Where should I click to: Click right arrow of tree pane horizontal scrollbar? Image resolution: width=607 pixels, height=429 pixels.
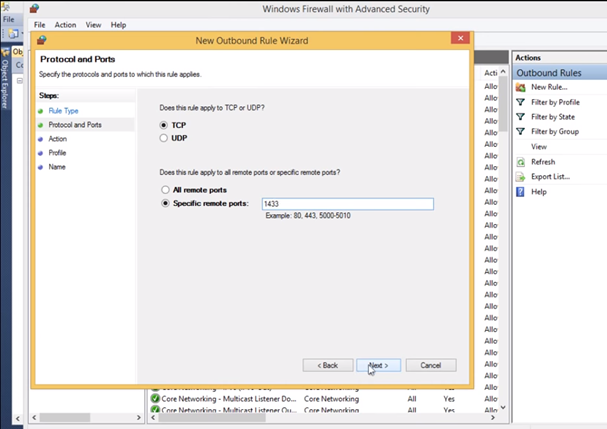tap(139, 417)
